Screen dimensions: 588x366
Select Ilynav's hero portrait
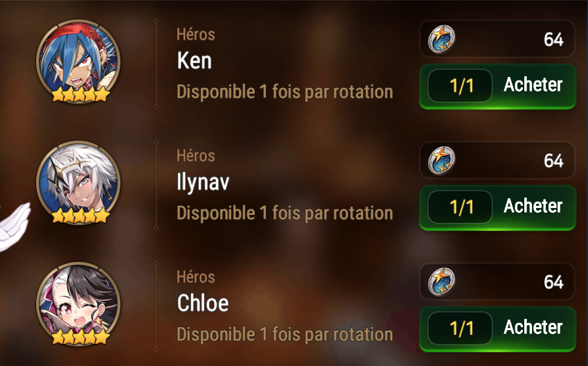tap(78, 183)
